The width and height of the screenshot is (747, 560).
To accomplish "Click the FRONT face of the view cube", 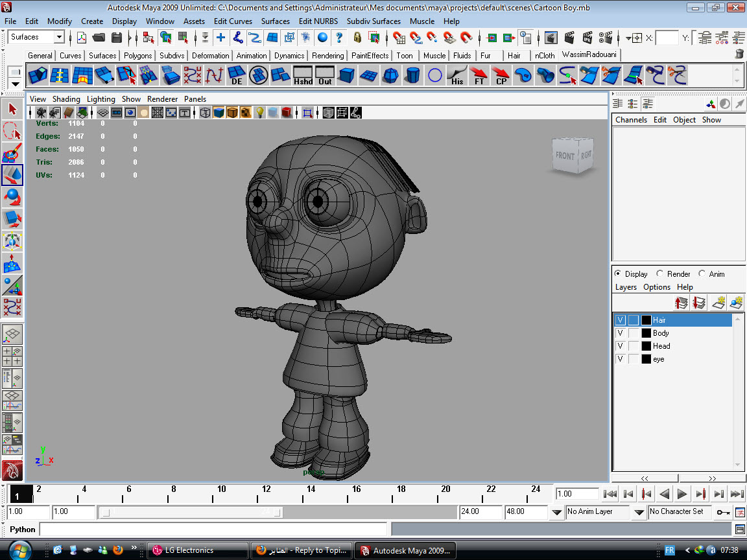I will pyautogui.click(x=565, y=156).
